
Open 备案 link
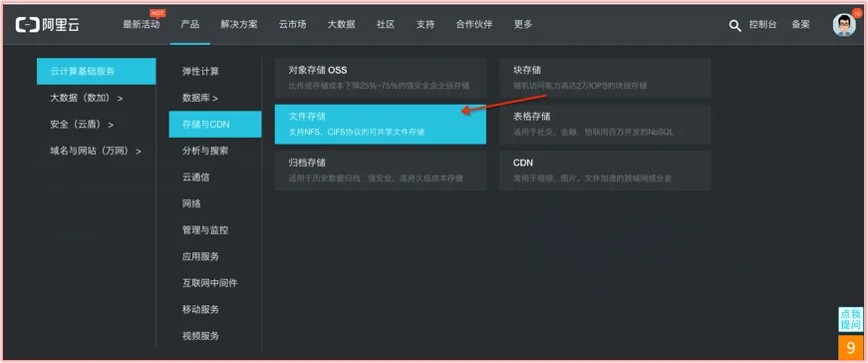pos(800,24)
